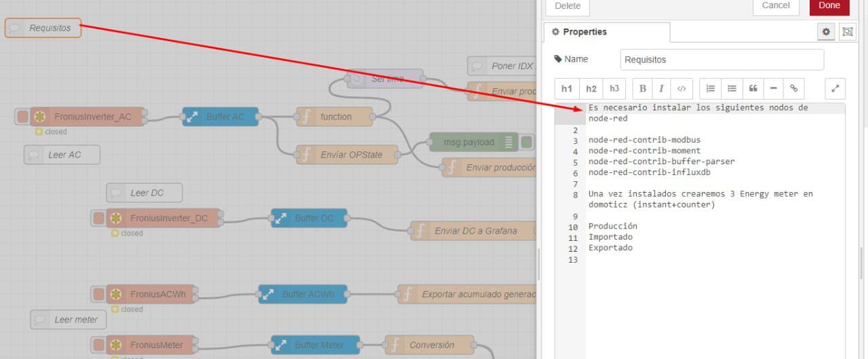Toggle the msg.payload debug node output
This screenshot has width=868, height=359.
coord(528,143)
